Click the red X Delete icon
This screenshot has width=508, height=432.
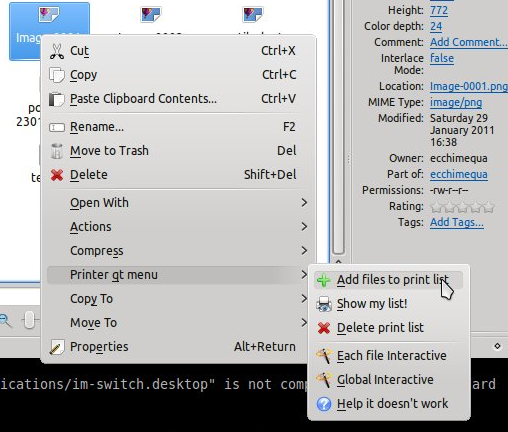(x=57, y=175)
